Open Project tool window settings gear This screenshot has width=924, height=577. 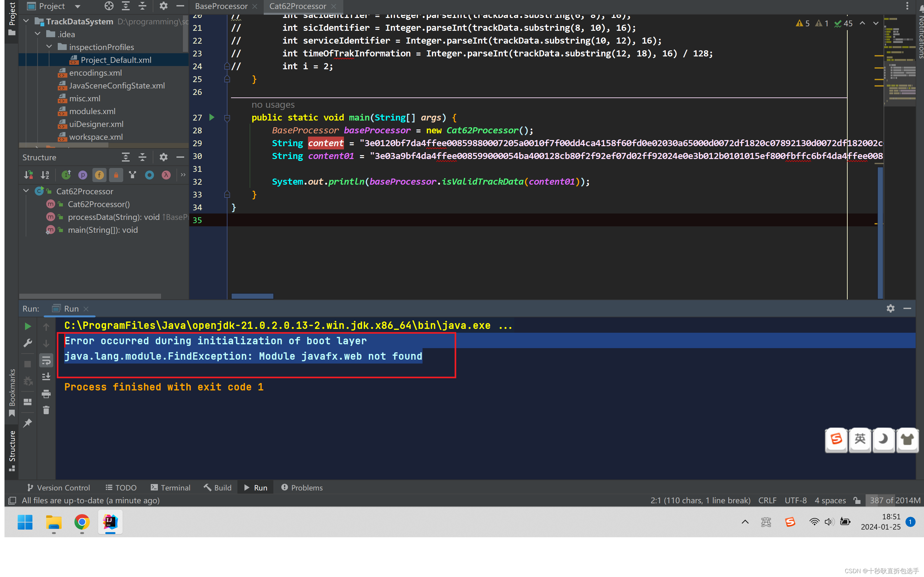[x=163, y=6]
